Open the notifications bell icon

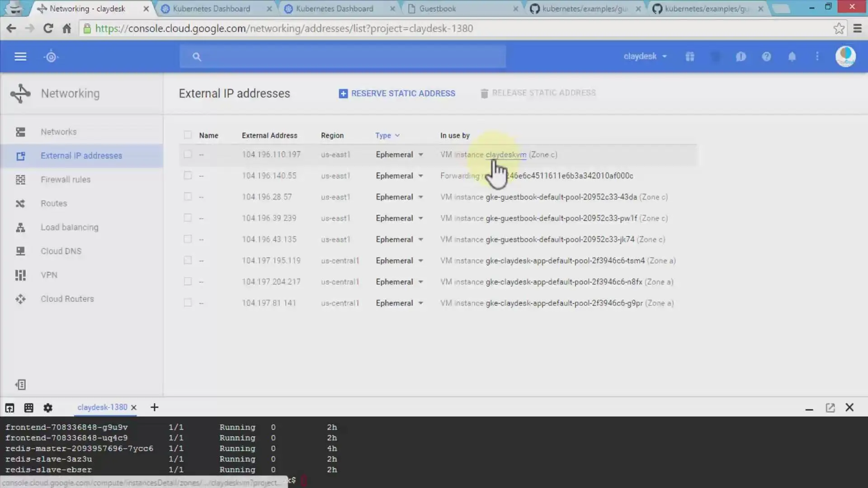792,56
